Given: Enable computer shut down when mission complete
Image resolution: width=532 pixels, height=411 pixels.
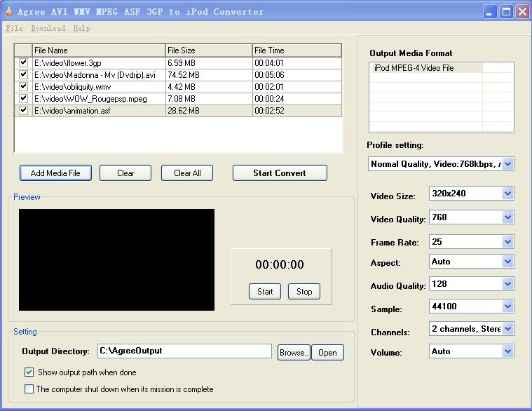Looking at the screenshot, I should click(29, 389).
